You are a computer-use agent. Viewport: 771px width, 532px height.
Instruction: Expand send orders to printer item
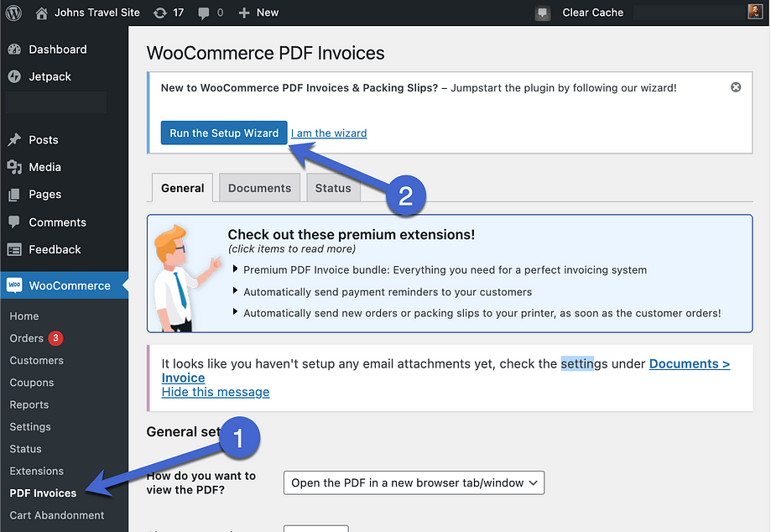coord(477,313)
